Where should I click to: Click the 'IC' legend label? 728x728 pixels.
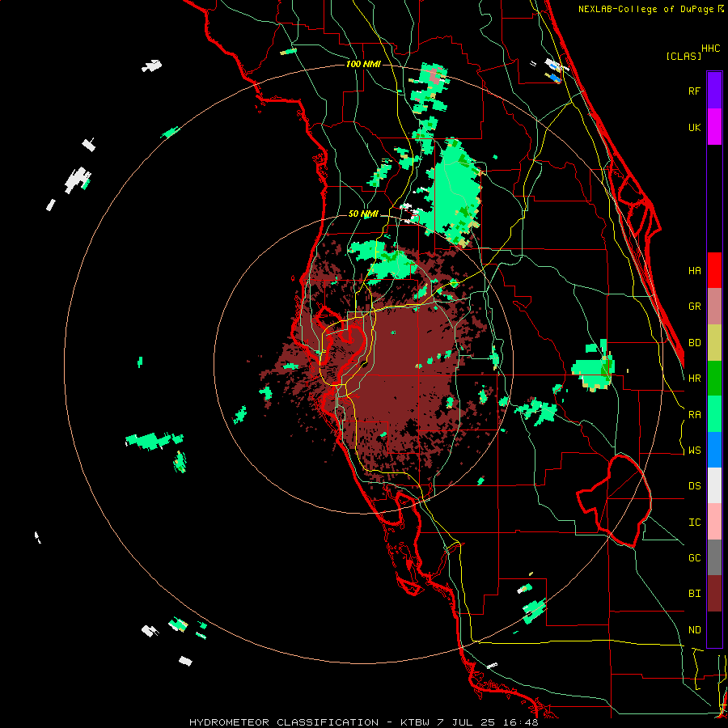tap(694, 523)
